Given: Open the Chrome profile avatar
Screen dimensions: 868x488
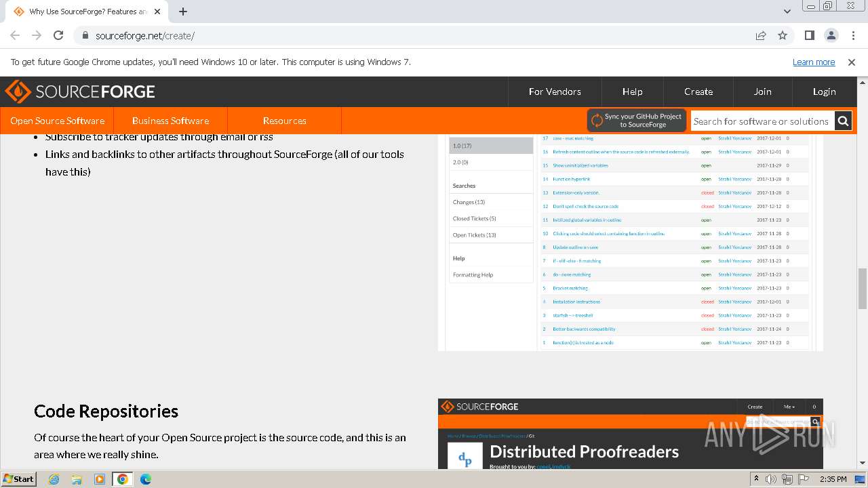Looking at the screenshot, I should (x=831, y=36).
